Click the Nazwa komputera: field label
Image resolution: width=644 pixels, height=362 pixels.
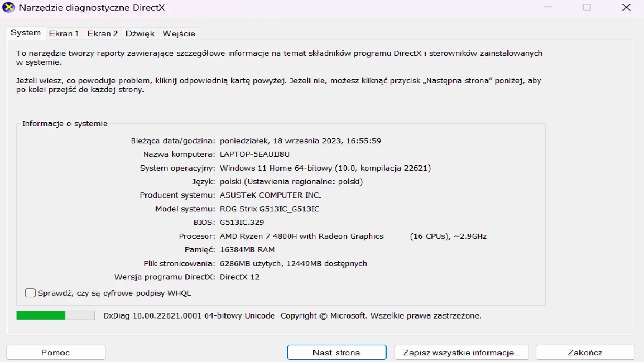coord(179,155)
